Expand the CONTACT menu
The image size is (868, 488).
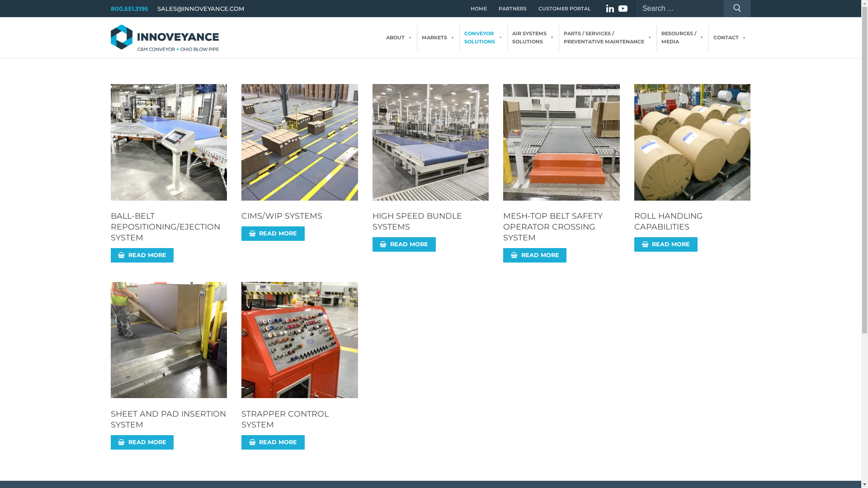pyautogui.click(x=730, y=38)
